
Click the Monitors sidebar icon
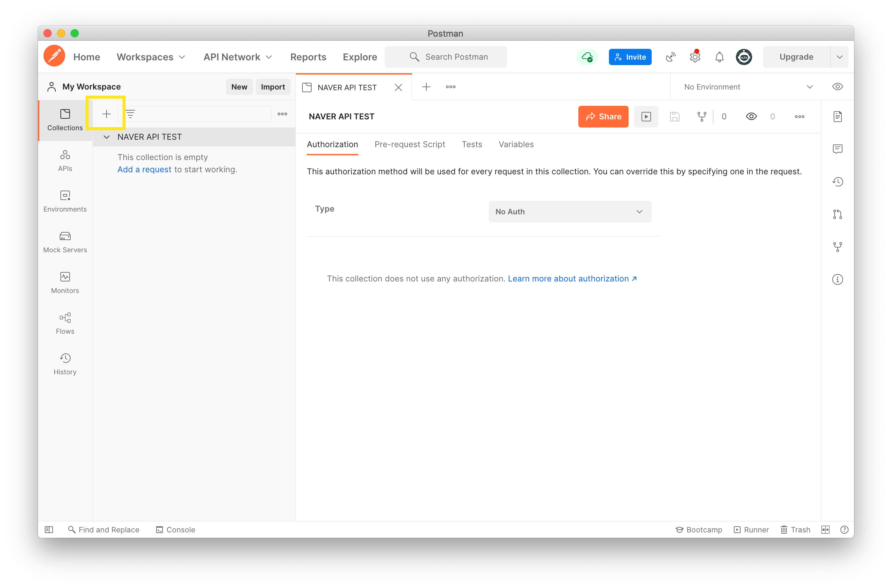pyautogui.click(x=65, y=282)
